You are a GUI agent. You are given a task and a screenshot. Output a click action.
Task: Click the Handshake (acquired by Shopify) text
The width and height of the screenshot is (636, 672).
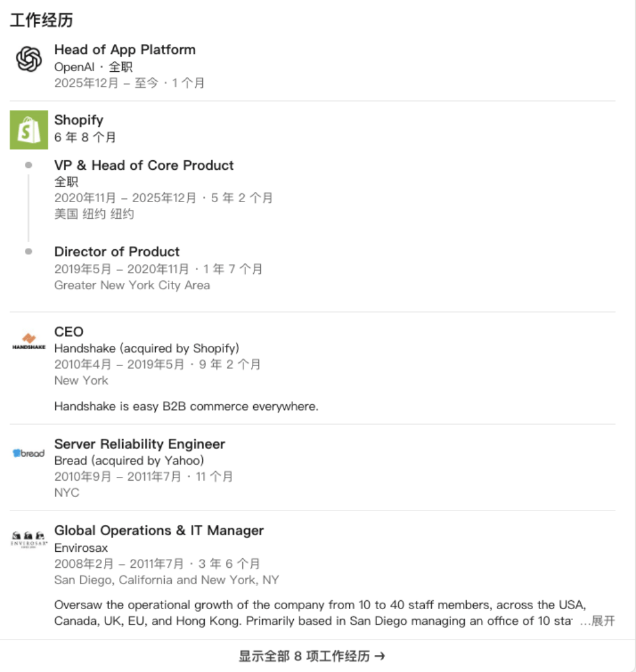146,348
